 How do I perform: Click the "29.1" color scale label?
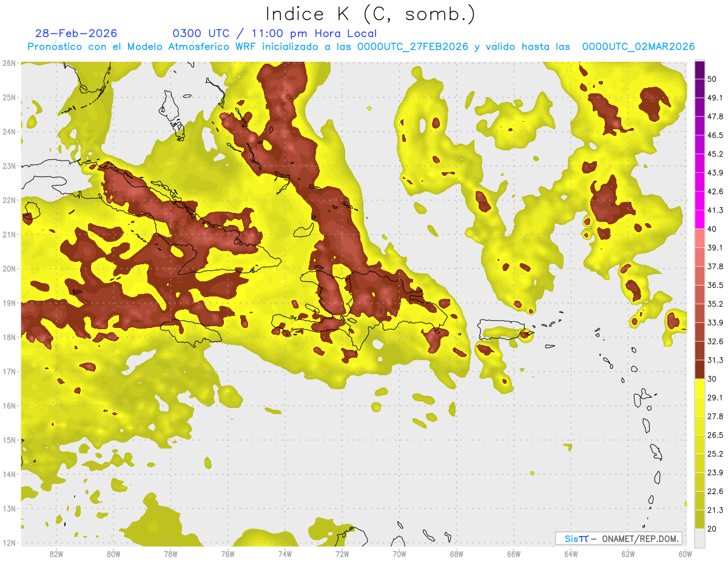715,398
